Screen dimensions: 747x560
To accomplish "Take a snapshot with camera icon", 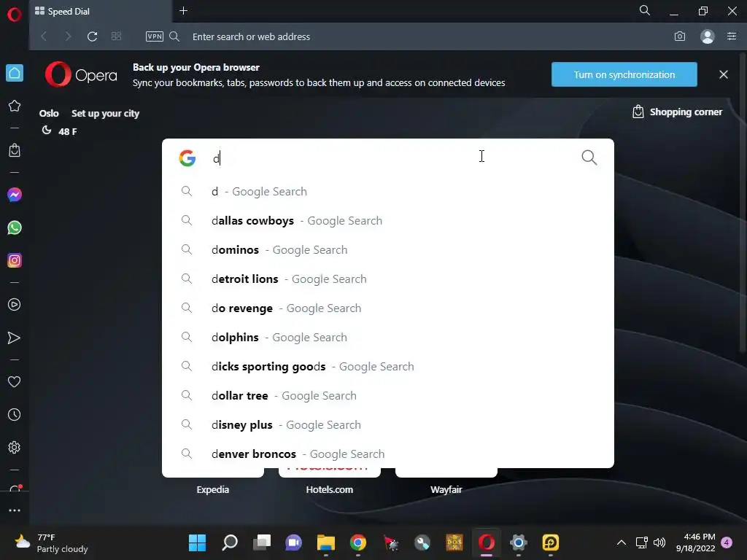I will coord(680,36).
